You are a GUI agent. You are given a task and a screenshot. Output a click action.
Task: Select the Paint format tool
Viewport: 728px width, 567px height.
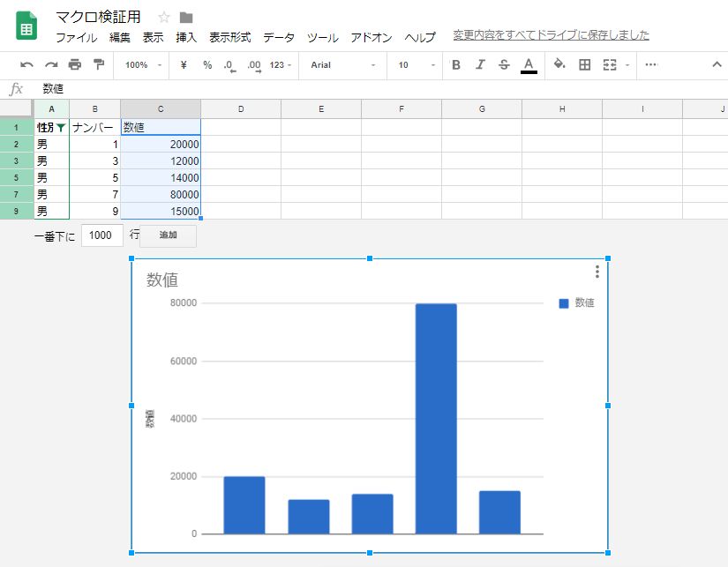[x=99, y=64]
